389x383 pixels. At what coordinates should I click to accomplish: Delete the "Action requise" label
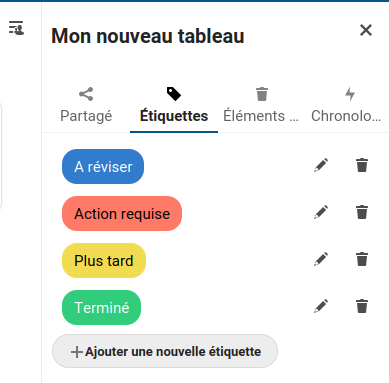[362, 212]
